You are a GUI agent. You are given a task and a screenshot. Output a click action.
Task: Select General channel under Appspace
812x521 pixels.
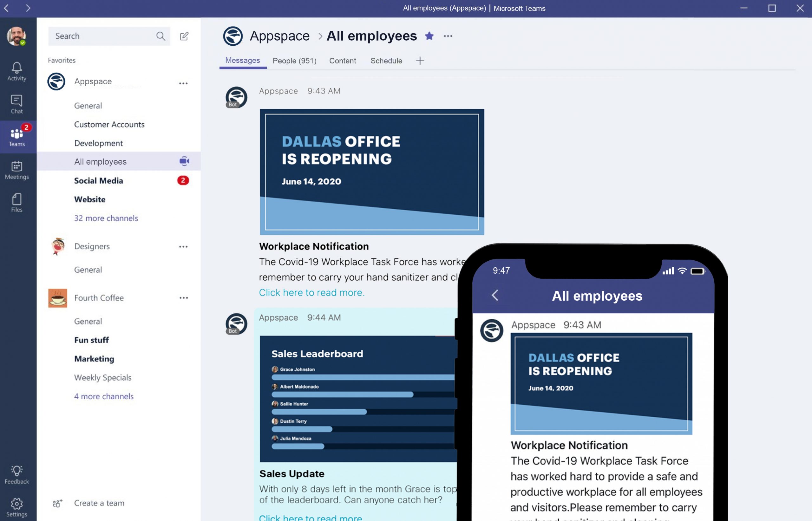88,106
